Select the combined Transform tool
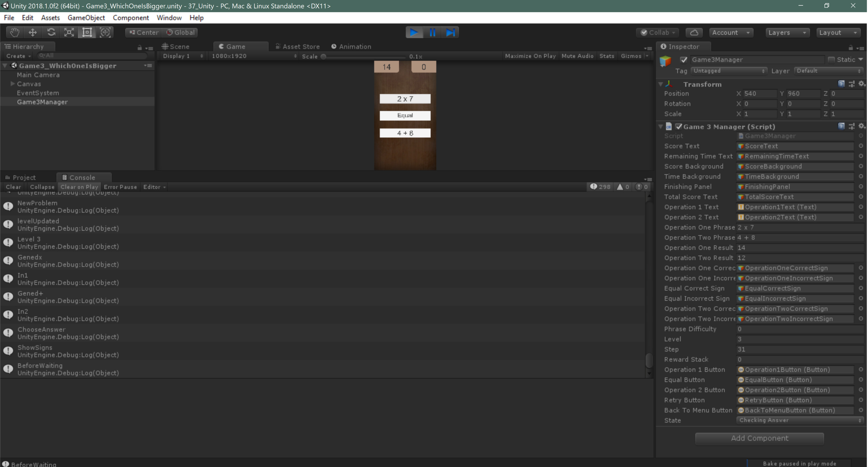The height and width of the screenshot is (467, 868). coord(105,32)
